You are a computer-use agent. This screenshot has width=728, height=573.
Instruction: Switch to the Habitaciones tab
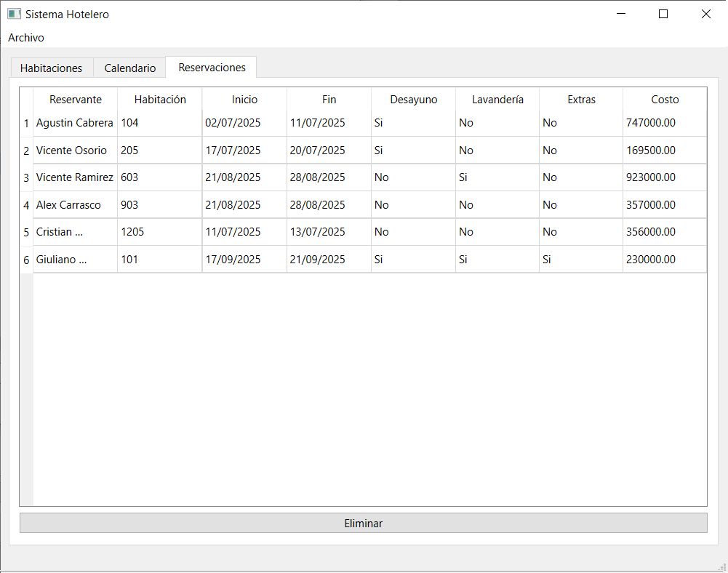(51, 68)
